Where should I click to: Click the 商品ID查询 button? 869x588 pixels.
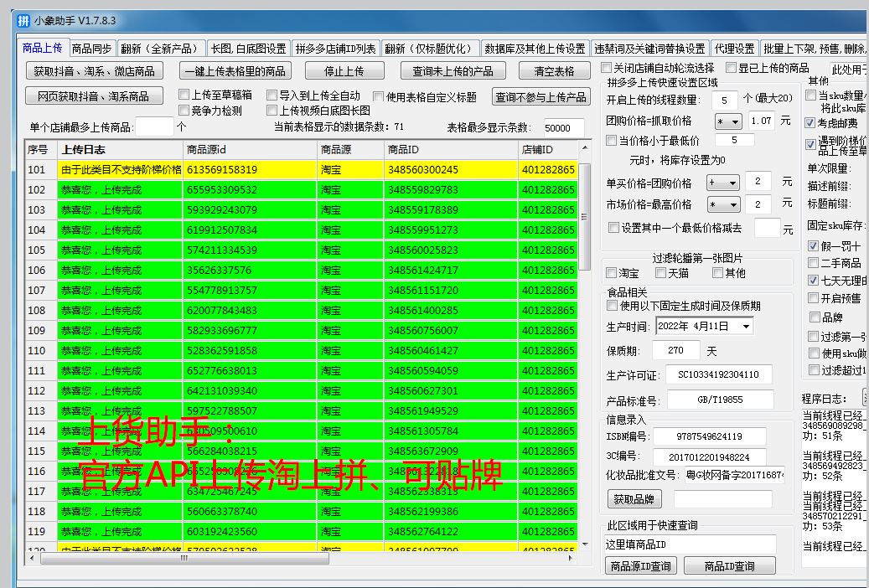pyautogui.click(x=729, y=565)
